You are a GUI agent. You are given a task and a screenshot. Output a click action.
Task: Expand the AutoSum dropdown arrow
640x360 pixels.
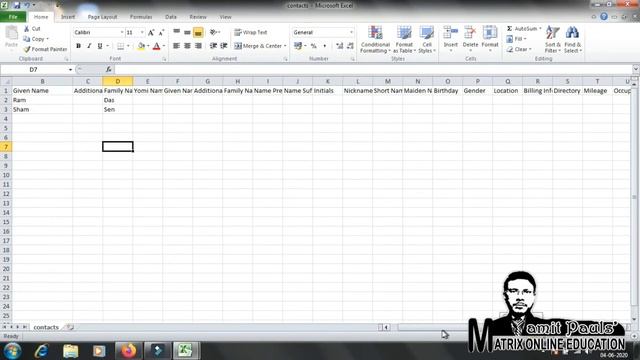point(540,29)
